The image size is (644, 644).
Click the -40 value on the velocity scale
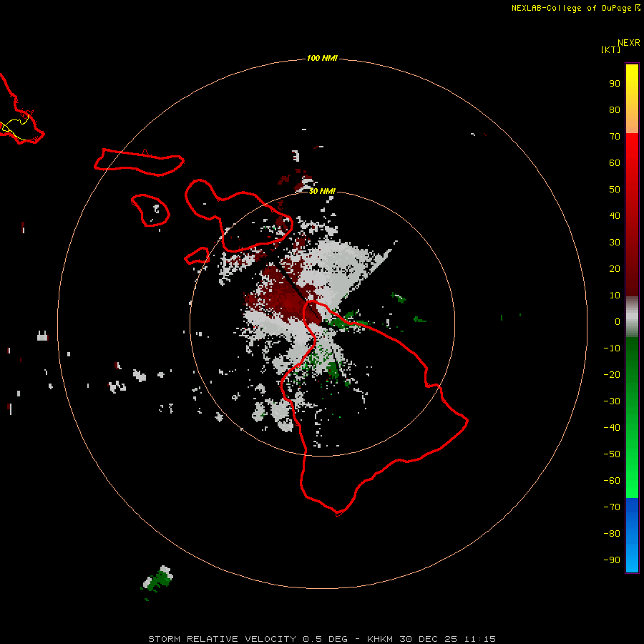click(612, 428)
